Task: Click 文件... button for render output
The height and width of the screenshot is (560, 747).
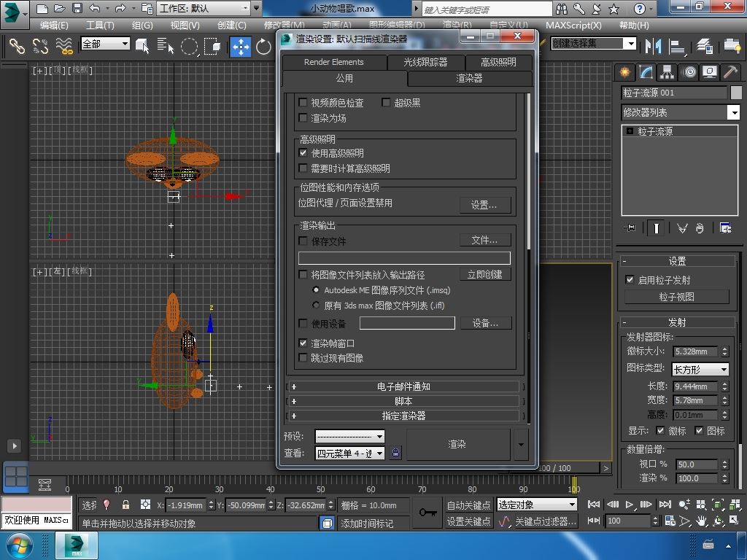Action: [485, 240]
